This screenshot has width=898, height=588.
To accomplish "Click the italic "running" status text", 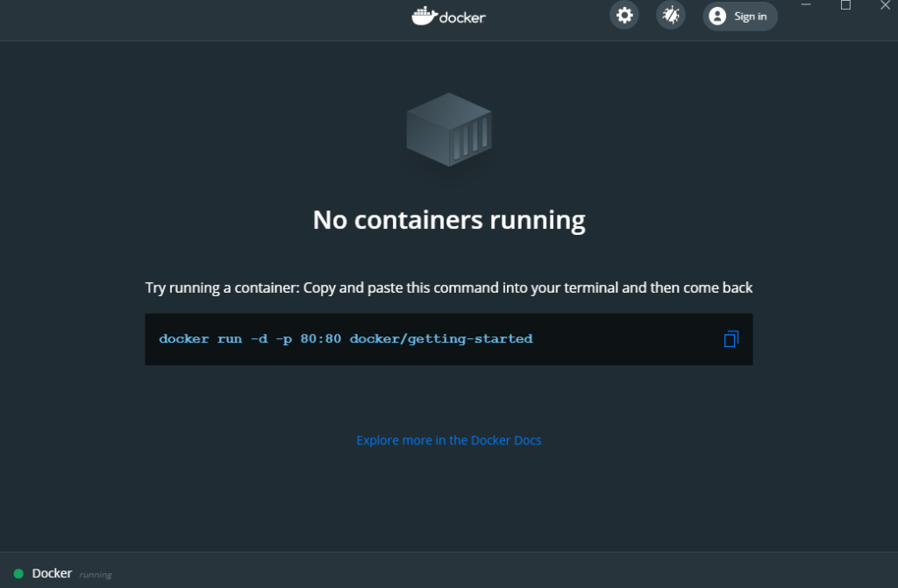I will [x=96, y=575].
